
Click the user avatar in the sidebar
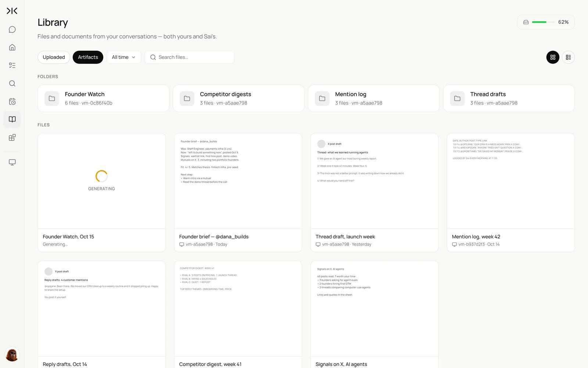(x=12, y=355)
